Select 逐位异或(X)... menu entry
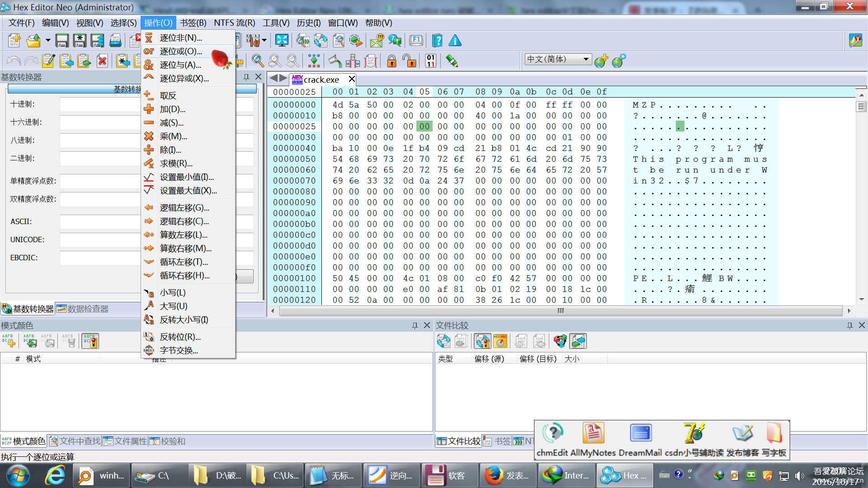 click(x=188, y=78)
